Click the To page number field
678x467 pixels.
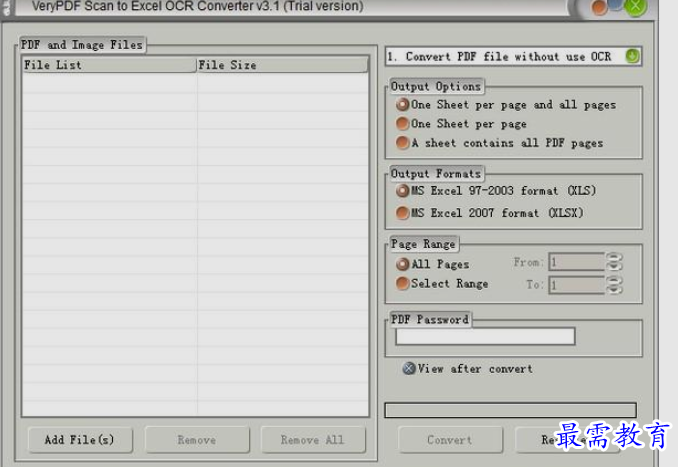[576, 285]
